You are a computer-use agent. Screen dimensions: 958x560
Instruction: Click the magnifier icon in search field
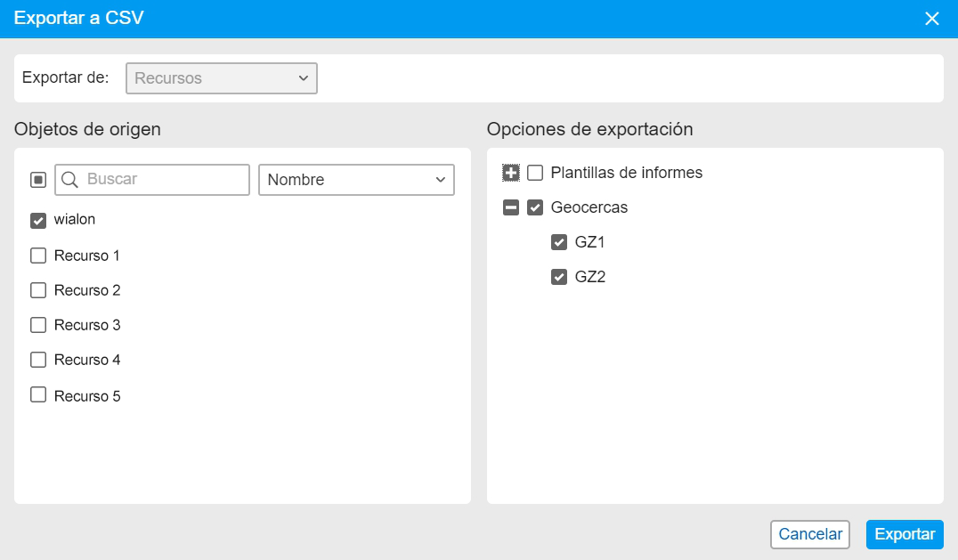70,180
